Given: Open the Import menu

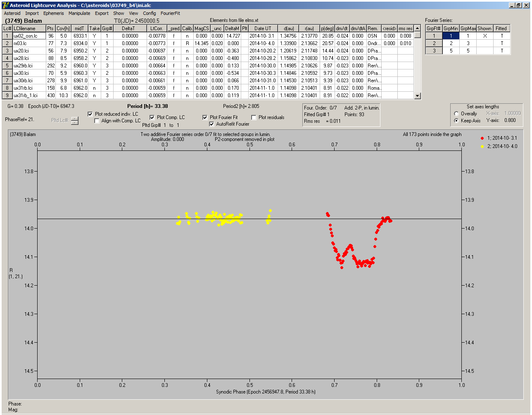Looking at the screenshot, I should pos(32,13).
